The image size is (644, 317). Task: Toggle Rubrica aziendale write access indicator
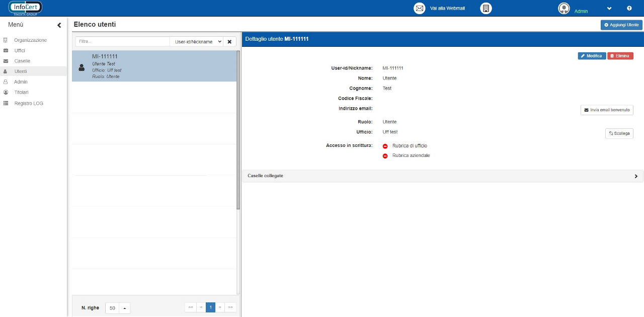385,156
